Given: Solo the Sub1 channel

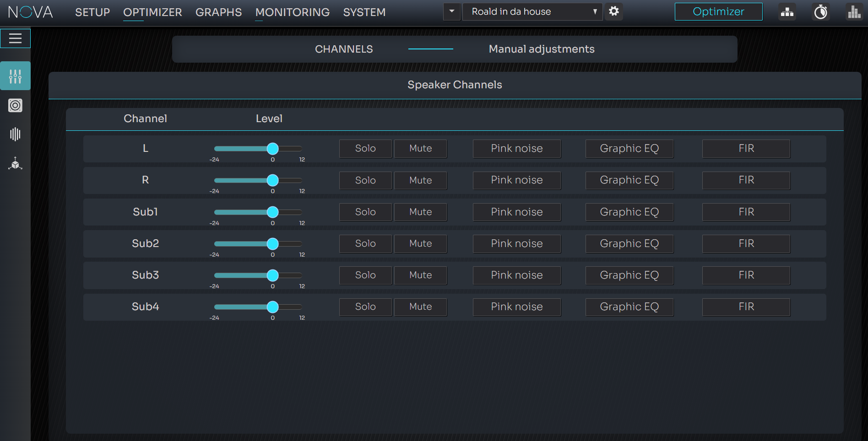Looking at the screenshot, I should [x=365, y=212].
